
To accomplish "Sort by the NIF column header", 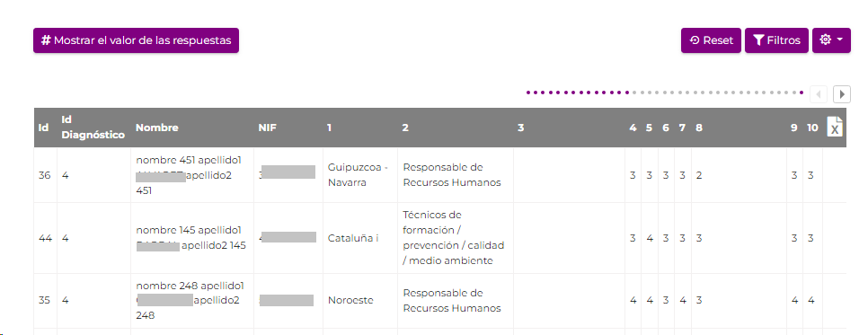I will tap(268, 128).
